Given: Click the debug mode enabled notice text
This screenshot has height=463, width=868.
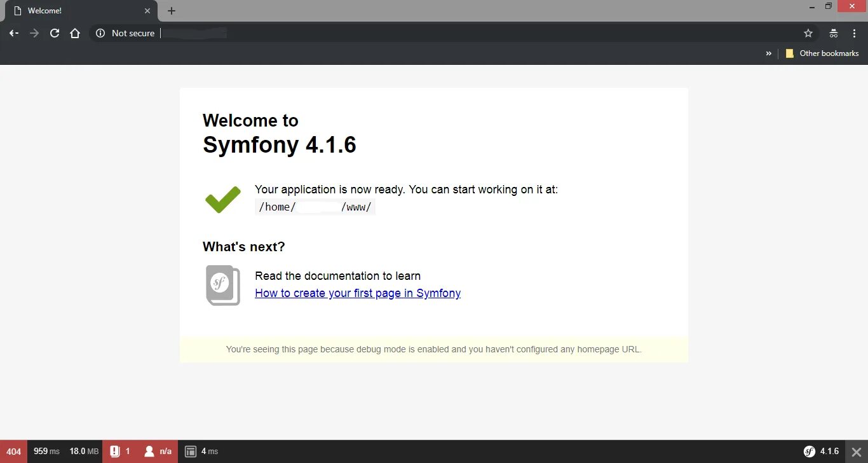Looking at the screenshot, I should click(434, 349).
